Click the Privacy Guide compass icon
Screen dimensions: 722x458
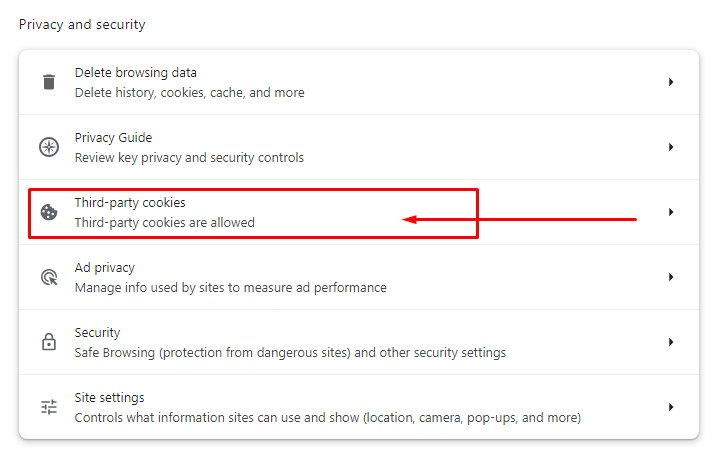click(x=49, y=147)
